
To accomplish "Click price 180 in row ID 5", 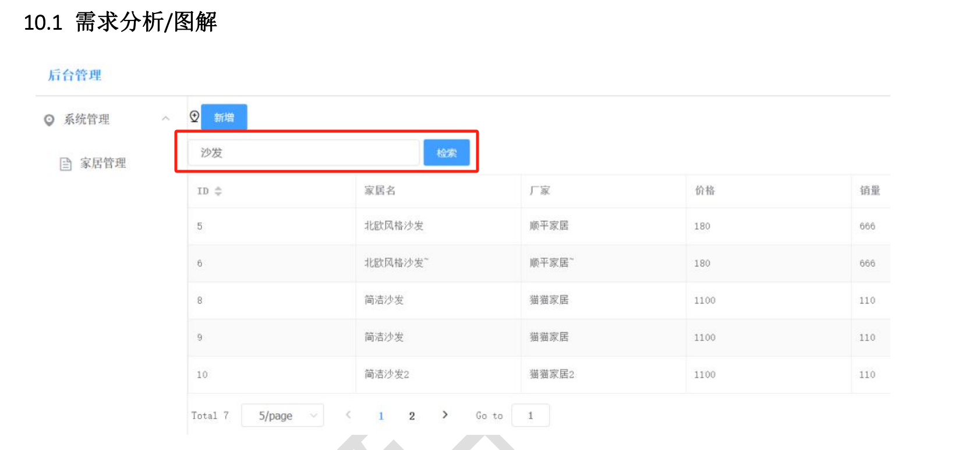I will click(x=702, y=226).
